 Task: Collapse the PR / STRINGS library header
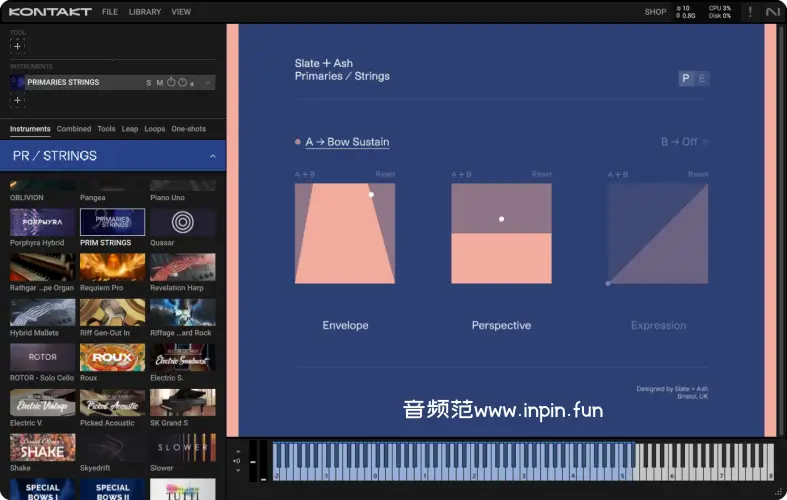[x=212, y=156]
